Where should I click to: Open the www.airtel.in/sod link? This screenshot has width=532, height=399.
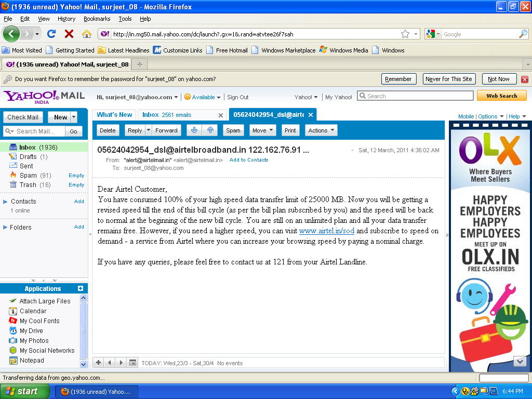[326, 231]
